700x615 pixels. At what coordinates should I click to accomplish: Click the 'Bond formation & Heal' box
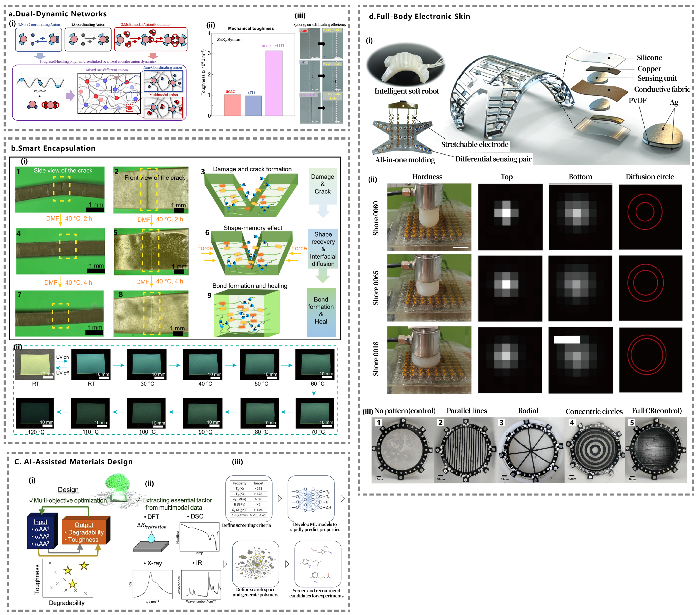[x=321, y=312]
